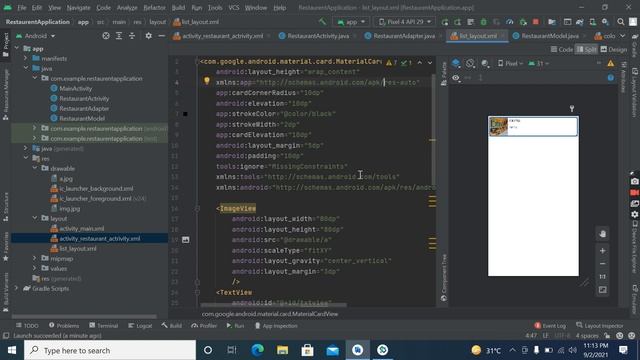Open the Refactor menu
The width and height of the screenshot is (640, 360).
click(154, 7)
